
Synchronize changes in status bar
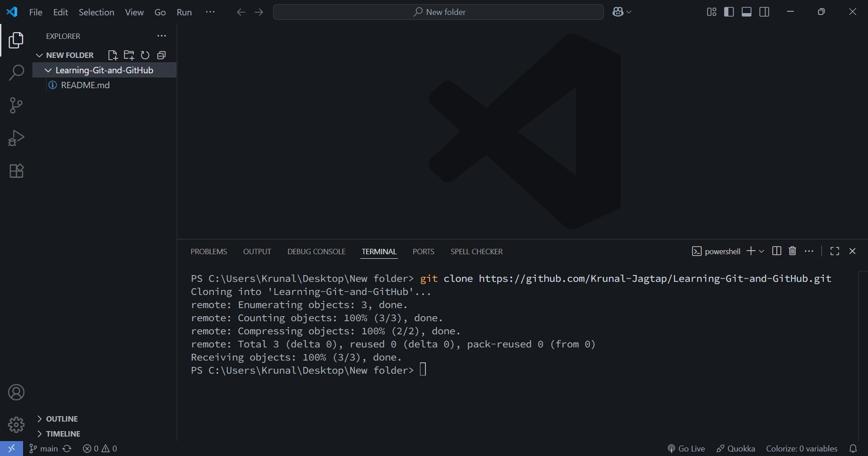pos(67,448)
